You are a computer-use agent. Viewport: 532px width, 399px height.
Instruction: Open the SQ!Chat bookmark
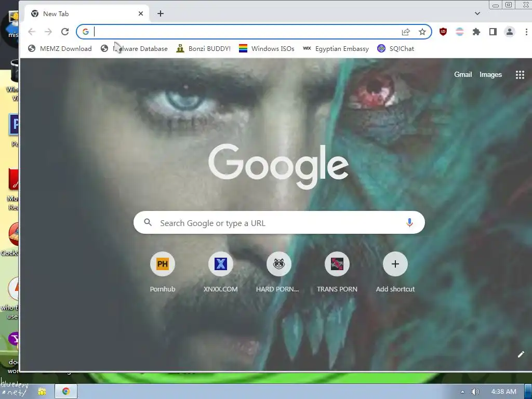point(395,48)
